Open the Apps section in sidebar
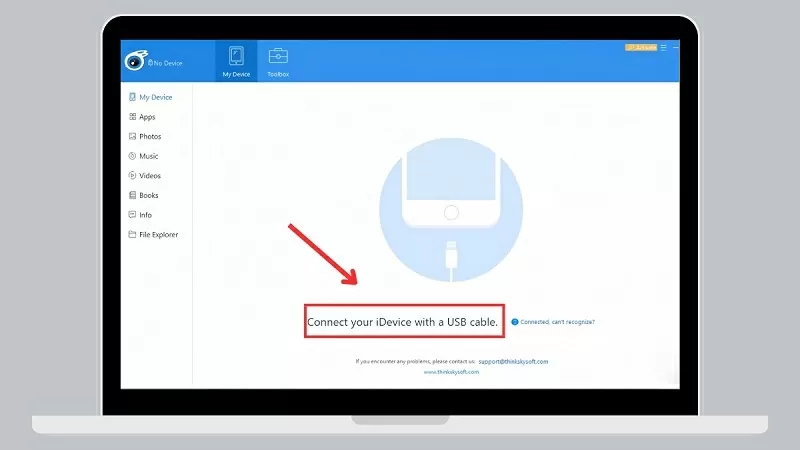800x450 pixels. coord(146,117)
